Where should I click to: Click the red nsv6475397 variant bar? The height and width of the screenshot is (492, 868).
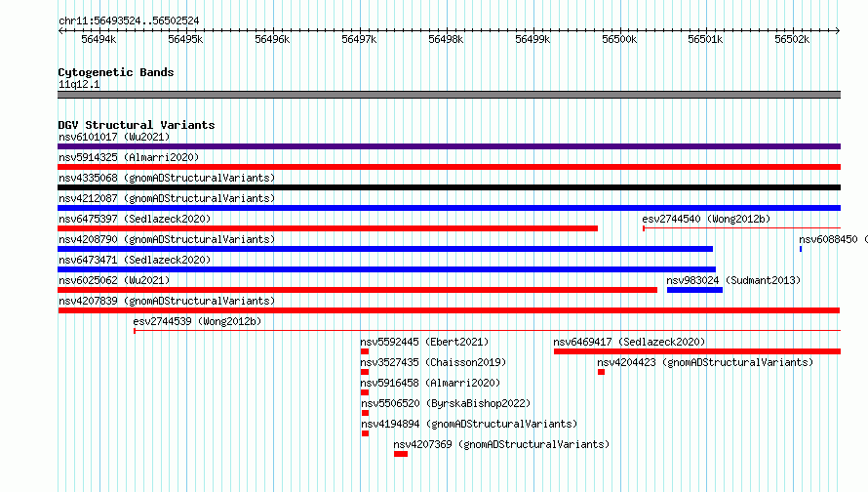(x=328, y=228)
